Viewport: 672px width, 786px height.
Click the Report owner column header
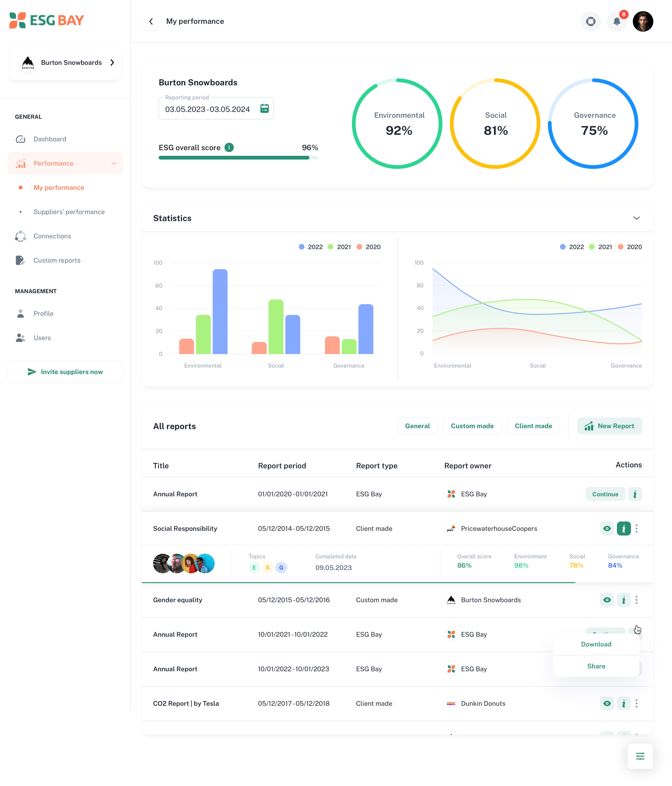tap(467, 466)
